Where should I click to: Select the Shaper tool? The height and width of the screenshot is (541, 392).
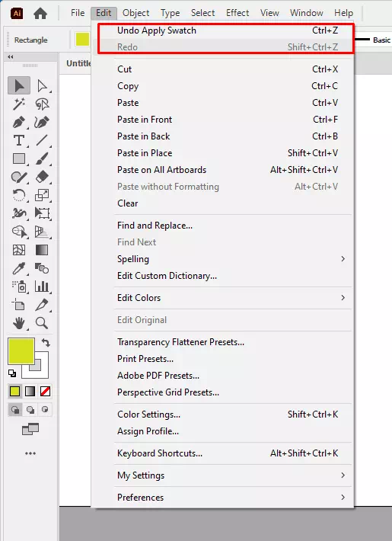[19, 177]
